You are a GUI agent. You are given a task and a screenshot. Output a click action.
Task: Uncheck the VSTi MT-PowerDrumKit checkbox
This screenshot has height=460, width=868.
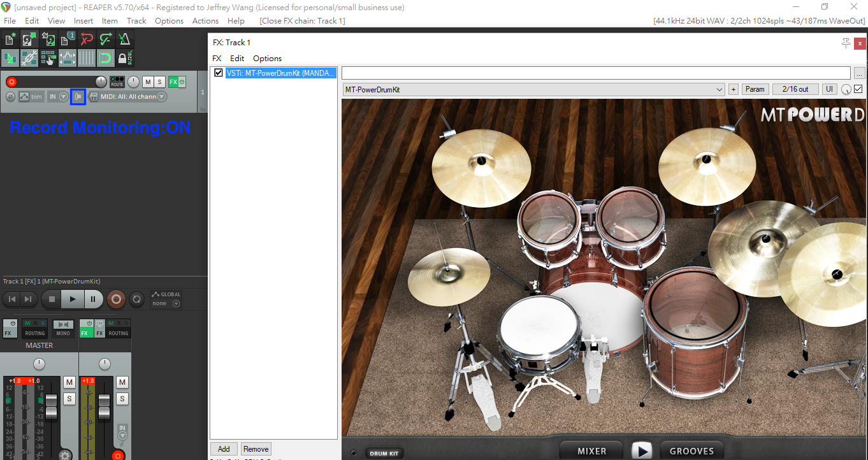pos(219,73)
